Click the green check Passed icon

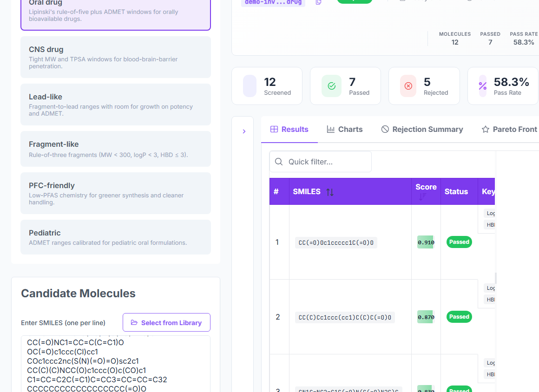pos(331,86)
